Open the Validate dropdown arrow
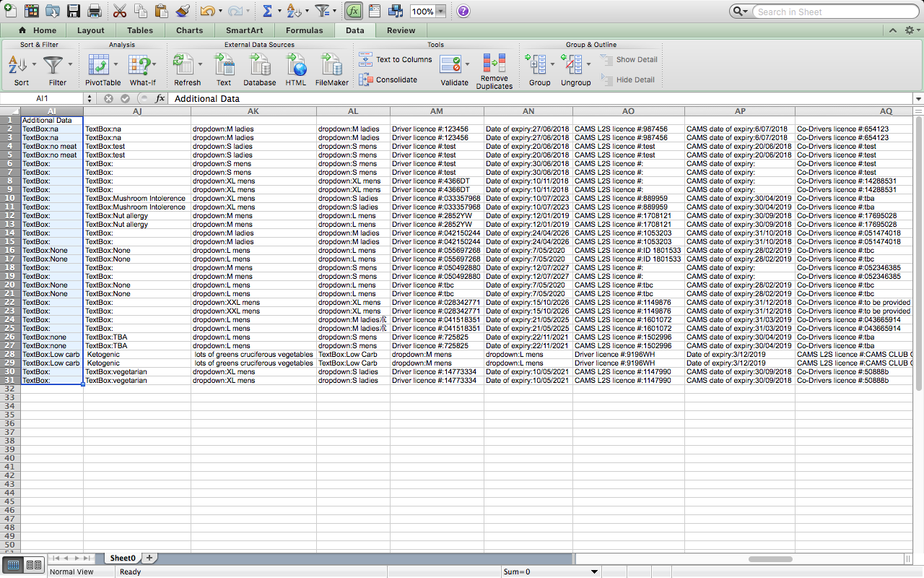924x578 pixels. click(468, 65)
